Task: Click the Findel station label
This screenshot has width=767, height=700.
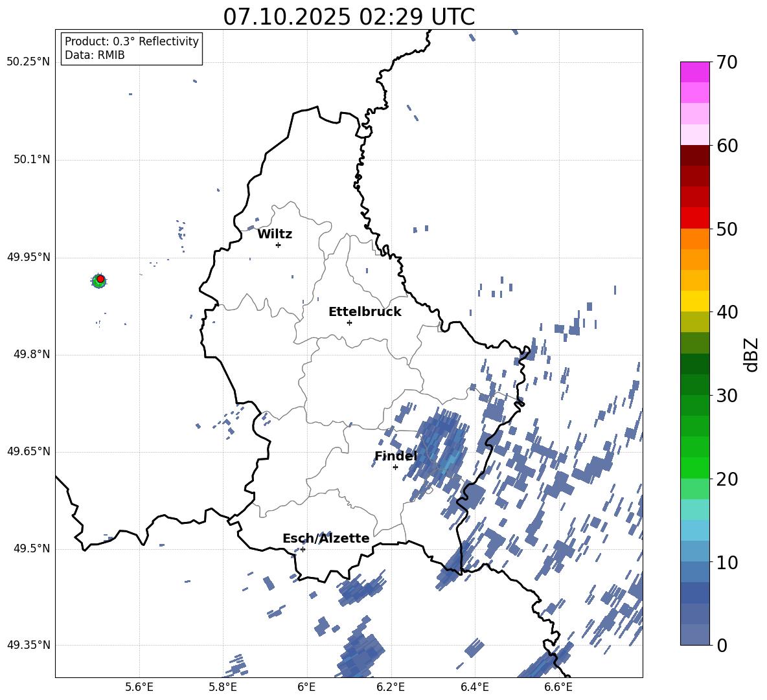Action: pyautogui.click(x=396, y=456)
